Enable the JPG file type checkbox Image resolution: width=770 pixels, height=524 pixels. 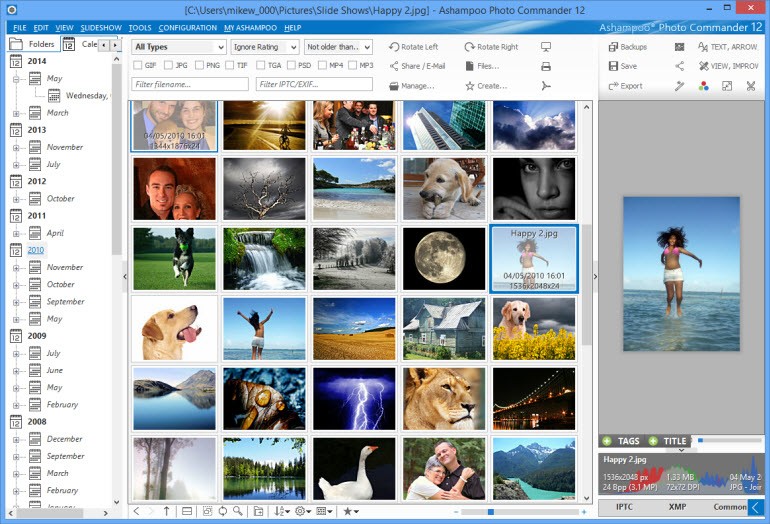point(166,65)
